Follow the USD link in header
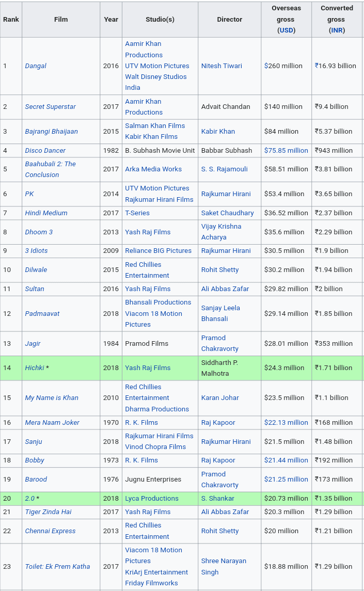364x591 pixels. [x=287, y=30]
